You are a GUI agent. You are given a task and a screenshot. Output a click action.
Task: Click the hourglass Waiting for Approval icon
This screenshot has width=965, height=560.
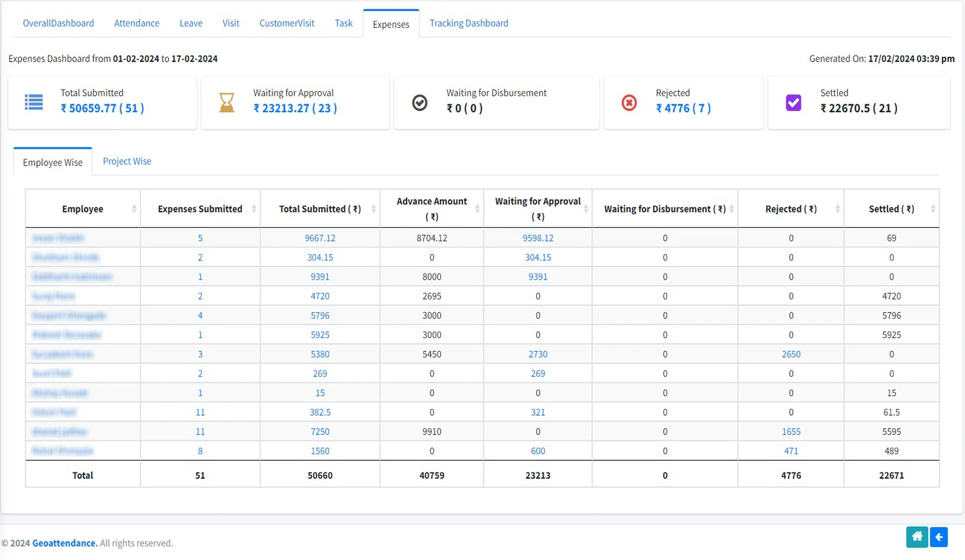pyautogui.click(x=227, y=103)
